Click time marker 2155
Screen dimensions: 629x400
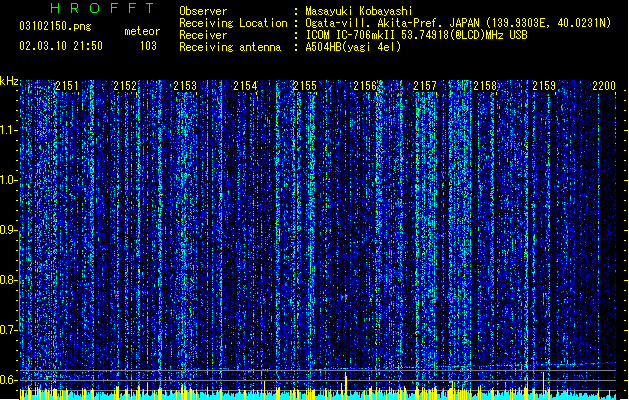point(305,86)
